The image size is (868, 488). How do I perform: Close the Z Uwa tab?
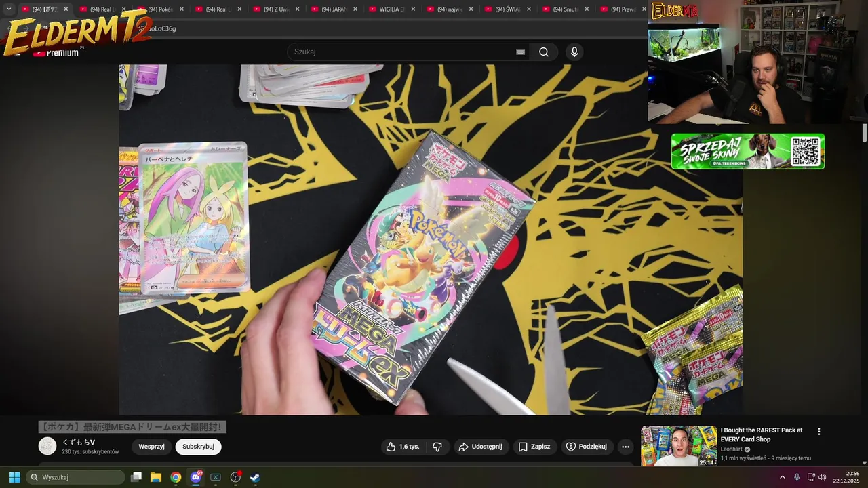pyautogui.click(x=297, y=9)
